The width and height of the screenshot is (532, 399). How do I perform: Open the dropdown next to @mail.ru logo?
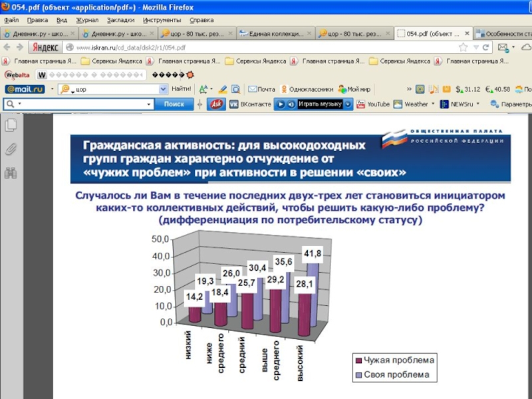(x=52, y=89)
